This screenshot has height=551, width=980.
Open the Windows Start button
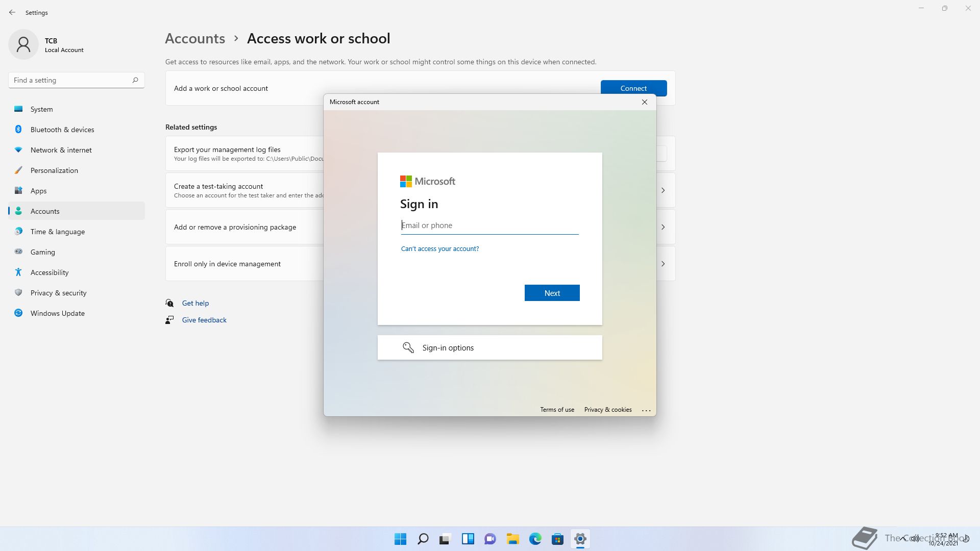401,539
